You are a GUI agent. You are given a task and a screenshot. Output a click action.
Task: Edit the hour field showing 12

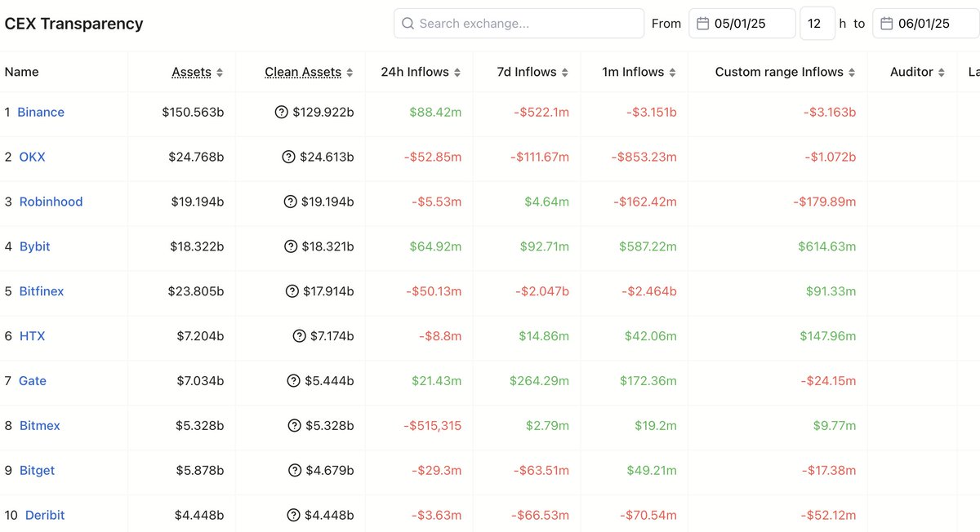pyautogui.click(x=817, y=24)
